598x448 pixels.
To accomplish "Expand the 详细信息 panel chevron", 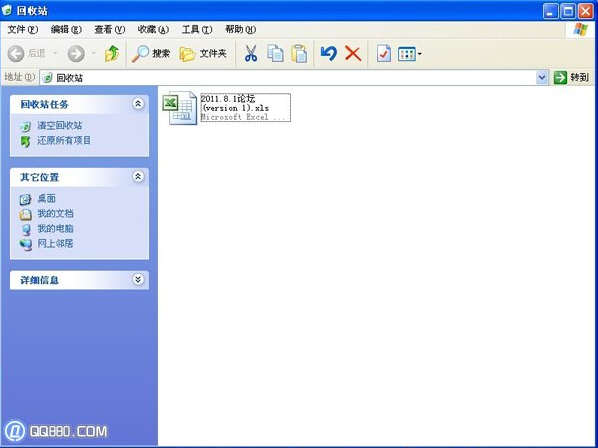I will [x=138, y=279].
